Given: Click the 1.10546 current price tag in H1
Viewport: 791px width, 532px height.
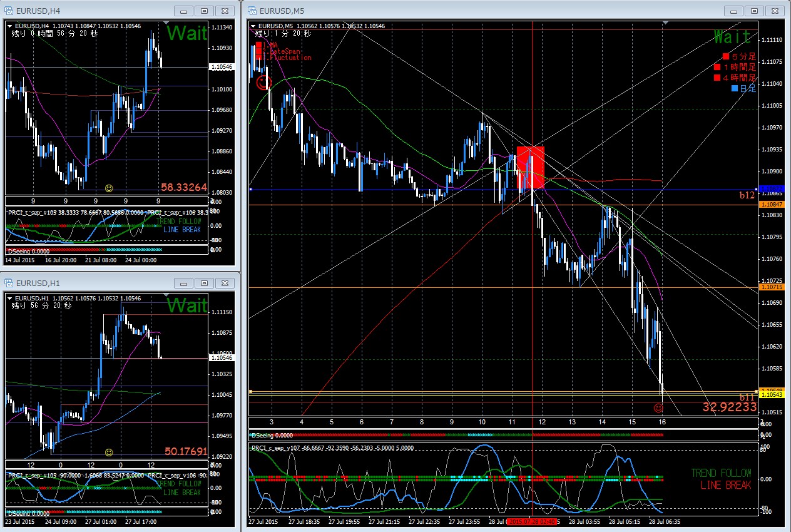Looking at the screenshot, I should click(222, 358).
